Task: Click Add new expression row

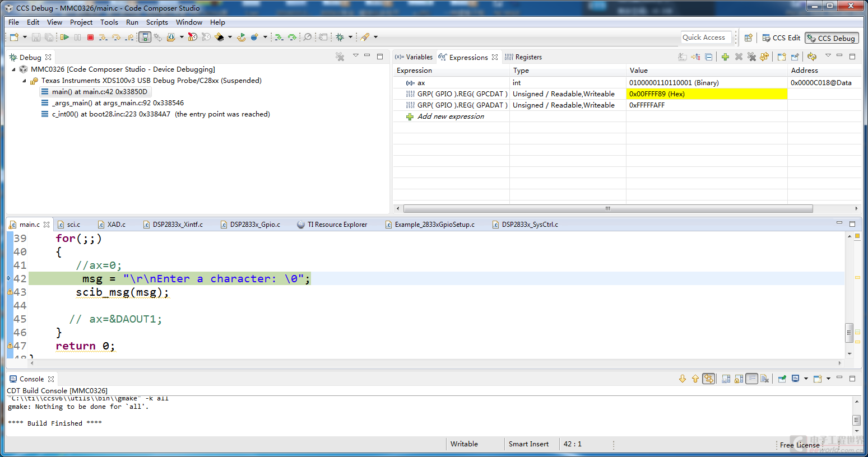Action: coord(451,116)
